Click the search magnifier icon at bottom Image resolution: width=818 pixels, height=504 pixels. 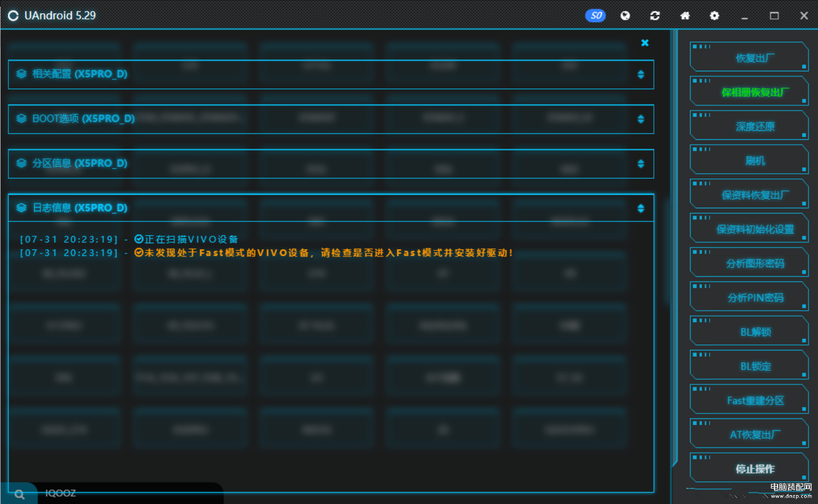click(19, 494)
